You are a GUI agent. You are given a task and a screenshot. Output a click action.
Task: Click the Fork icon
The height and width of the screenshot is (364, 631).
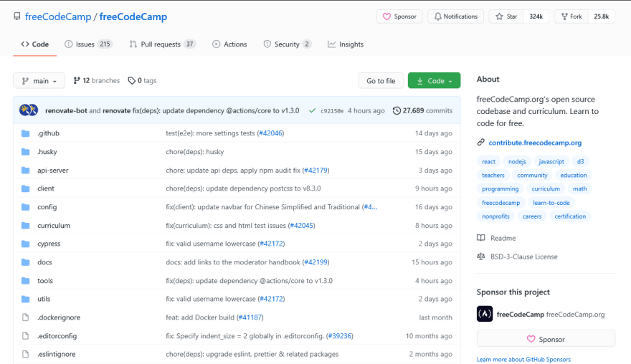[564, 16]
